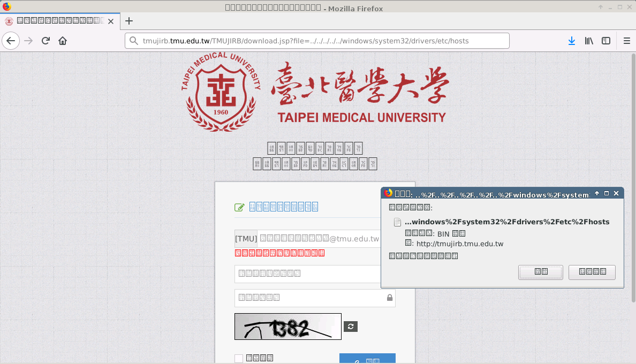Close the download dialog window
Screen dimensions: 636x364
(x=616, y=193)
